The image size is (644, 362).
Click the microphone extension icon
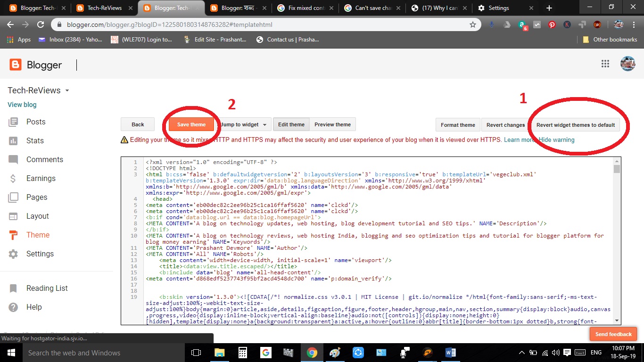coord(492,25)
